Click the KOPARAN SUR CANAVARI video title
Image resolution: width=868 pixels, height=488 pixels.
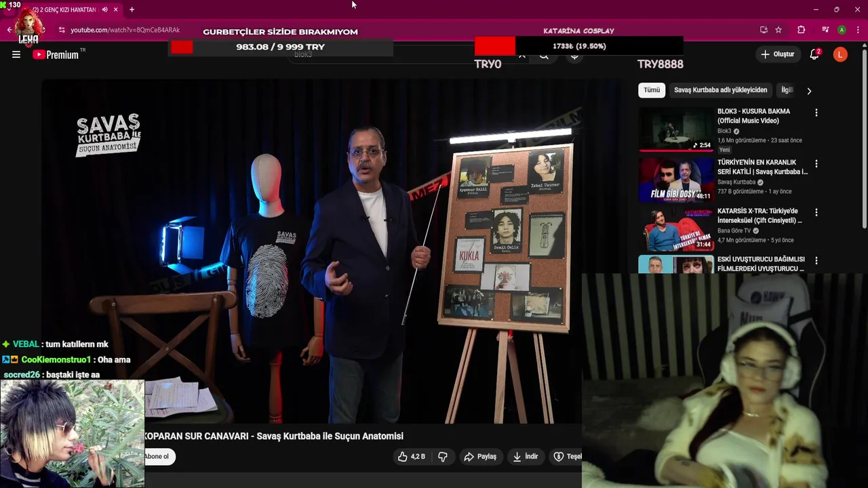pyautogui.click(x=274, y=436)
